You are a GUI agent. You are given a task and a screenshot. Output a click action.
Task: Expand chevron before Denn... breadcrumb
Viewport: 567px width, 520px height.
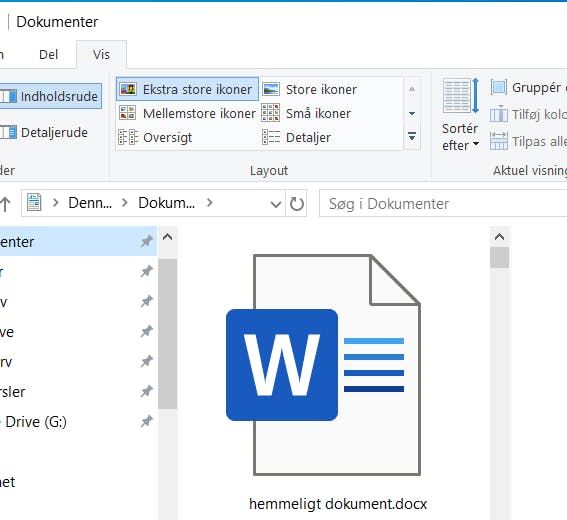click(x=55, y=203)
